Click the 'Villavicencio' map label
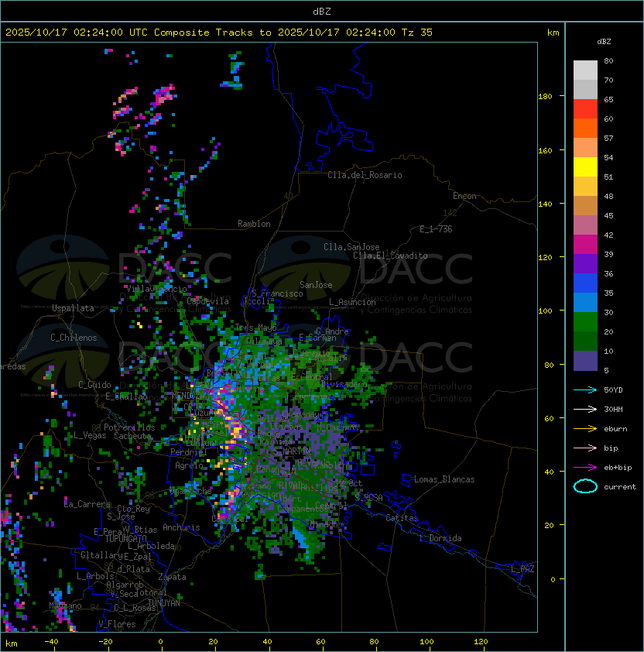Image resolution: width=644 pixels, height=652 pixels. coord(156,289)
